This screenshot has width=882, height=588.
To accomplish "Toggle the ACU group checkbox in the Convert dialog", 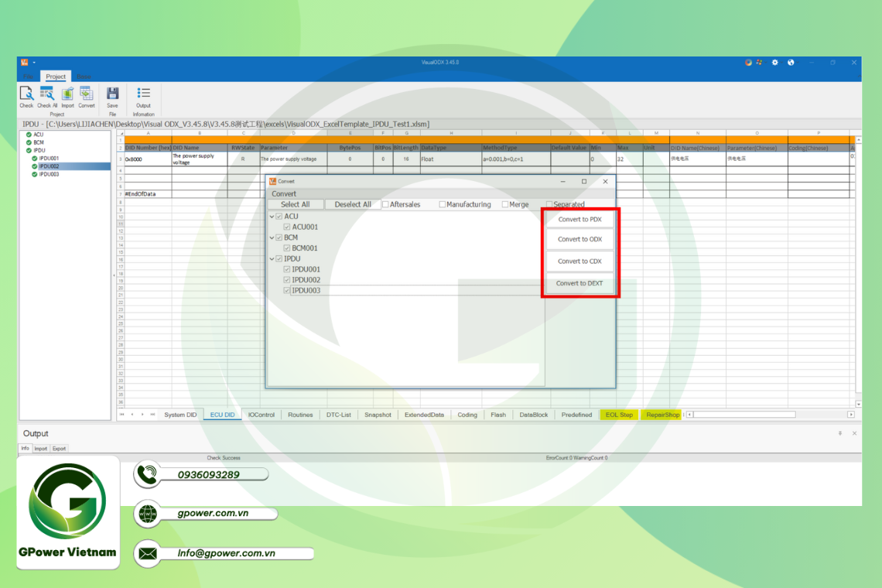I will tap(279, 216).
